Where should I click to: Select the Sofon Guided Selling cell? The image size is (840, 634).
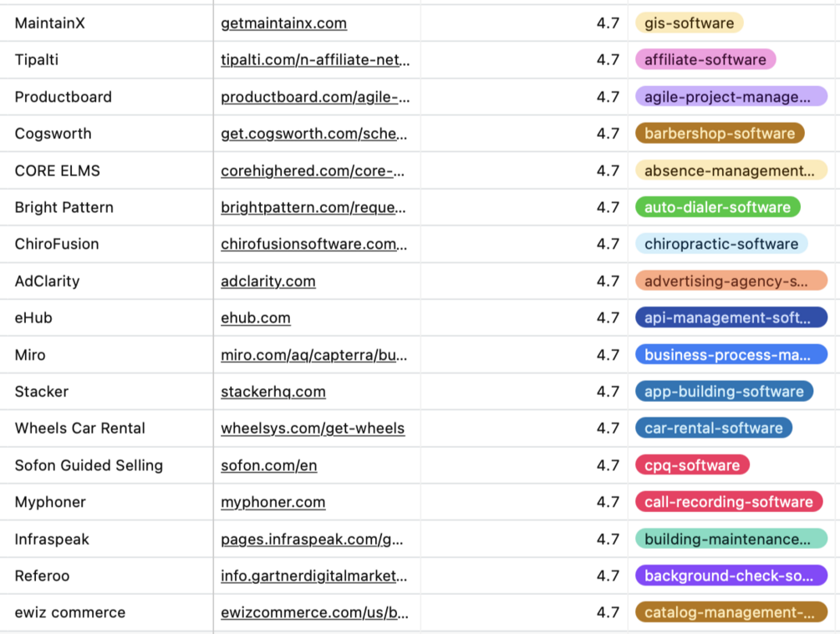click(106, 465)
